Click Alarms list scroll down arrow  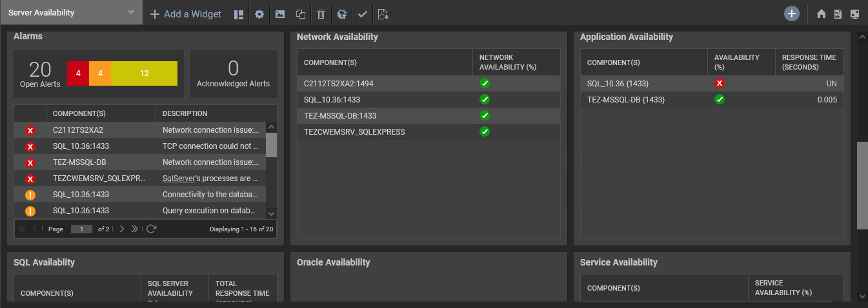(271, 213)
